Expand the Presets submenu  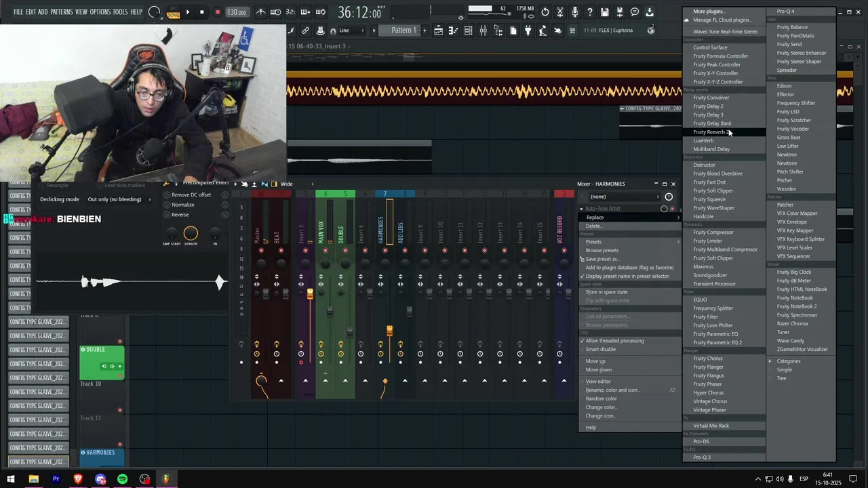630,242
